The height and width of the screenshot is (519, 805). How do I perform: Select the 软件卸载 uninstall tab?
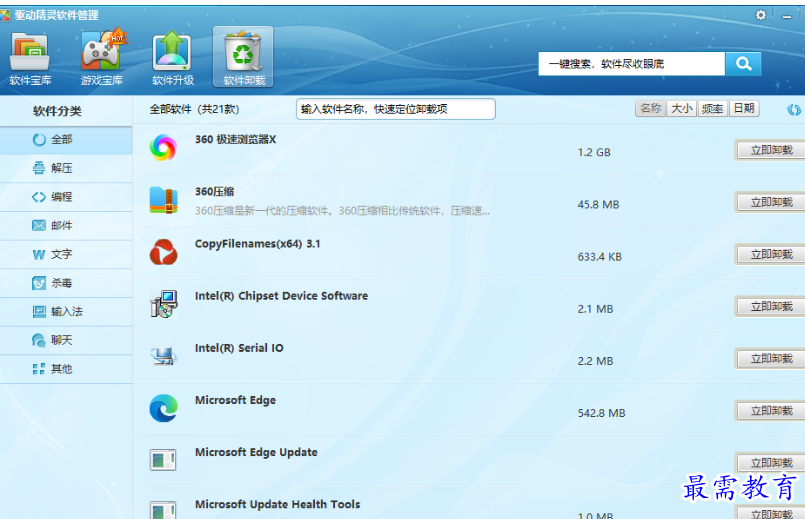pos(243,57)
